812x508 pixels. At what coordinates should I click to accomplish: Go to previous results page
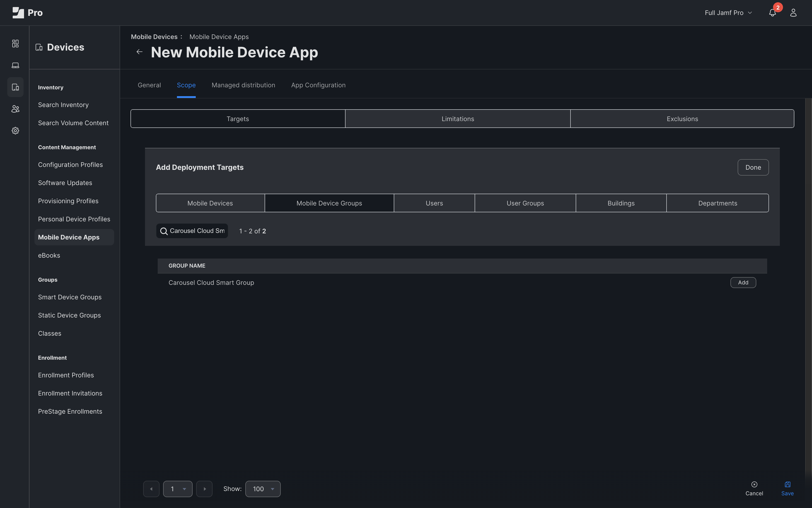[x=151, y=489]
